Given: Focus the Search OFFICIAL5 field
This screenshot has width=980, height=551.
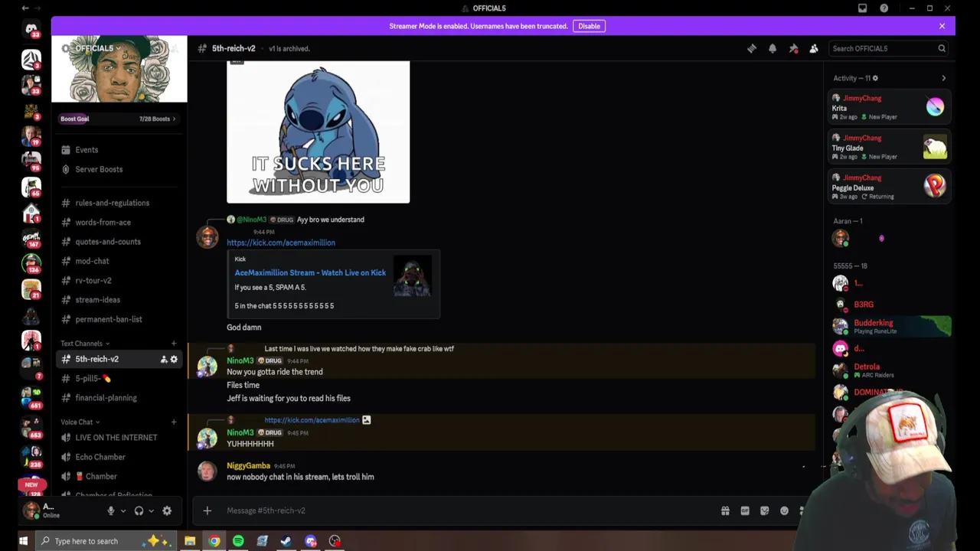Looking at the screenshot, I should 888,48.
